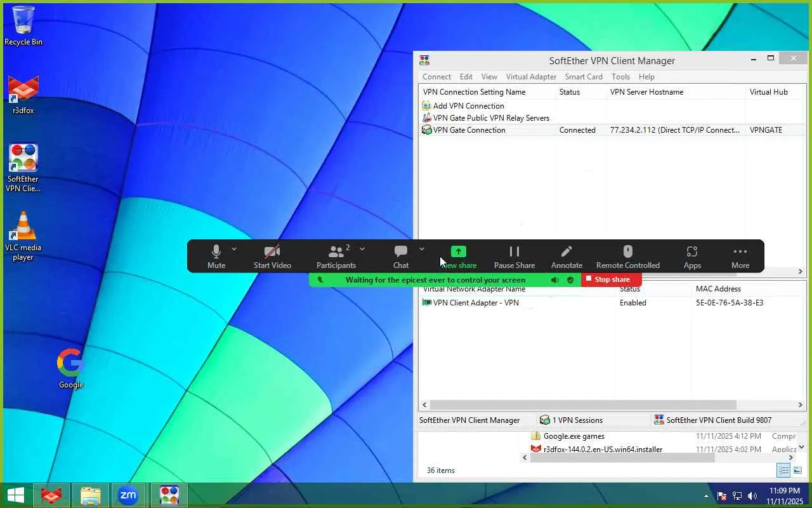Click the Explorer file list down arrow
This screenshot has width=812, height=508.
(801, 447)
